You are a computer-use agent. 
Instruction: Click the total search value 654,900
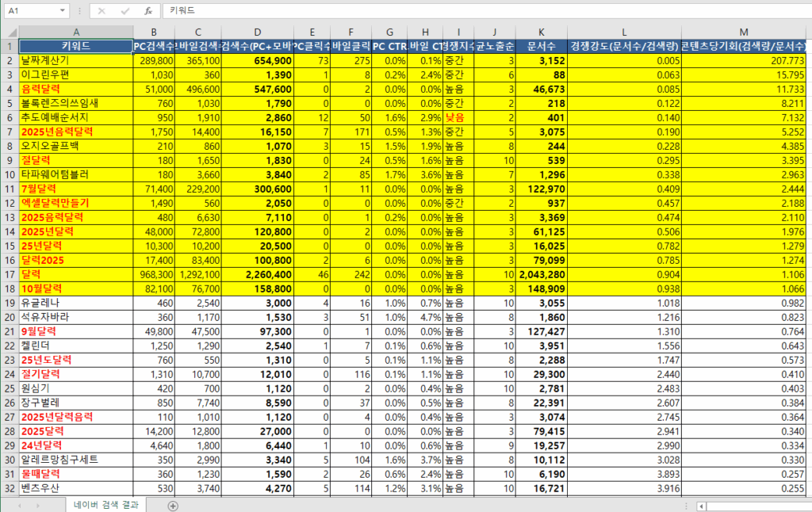(258, 60)
